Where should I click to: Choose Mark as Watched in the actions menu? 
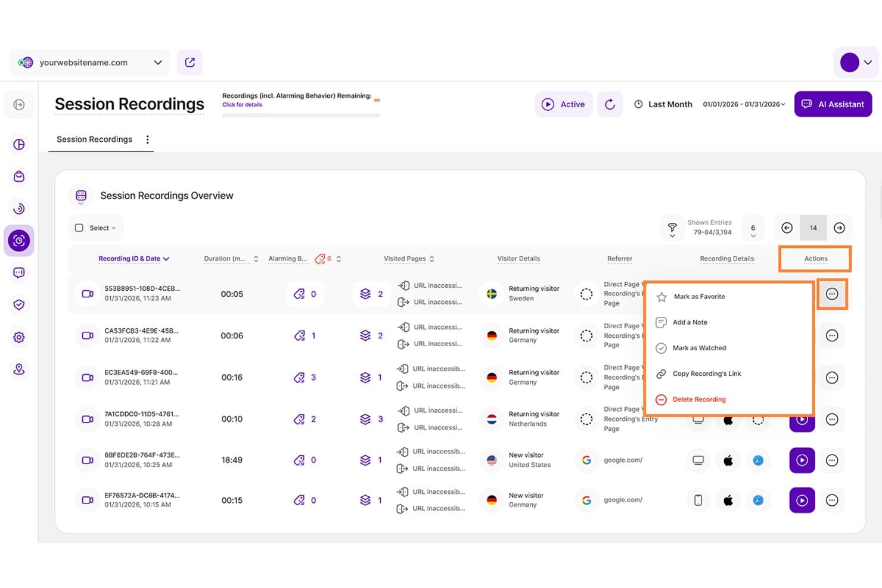pos(691,348)
